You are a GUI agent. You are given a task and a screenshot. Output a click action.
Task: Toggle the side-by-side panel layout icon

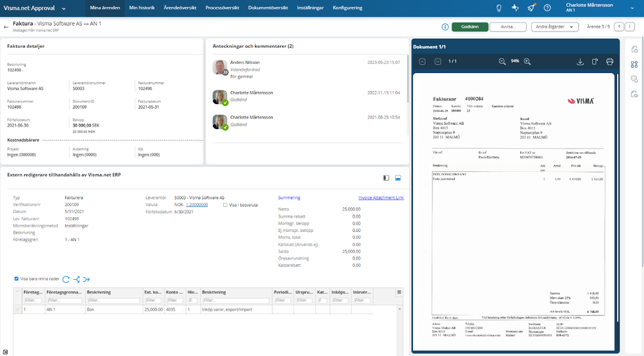[386, 178]
